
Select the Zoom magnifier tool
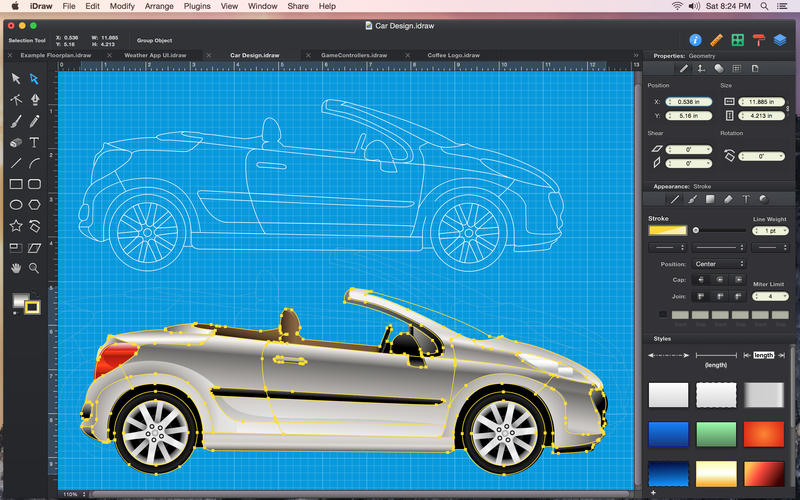coord(34,268)
